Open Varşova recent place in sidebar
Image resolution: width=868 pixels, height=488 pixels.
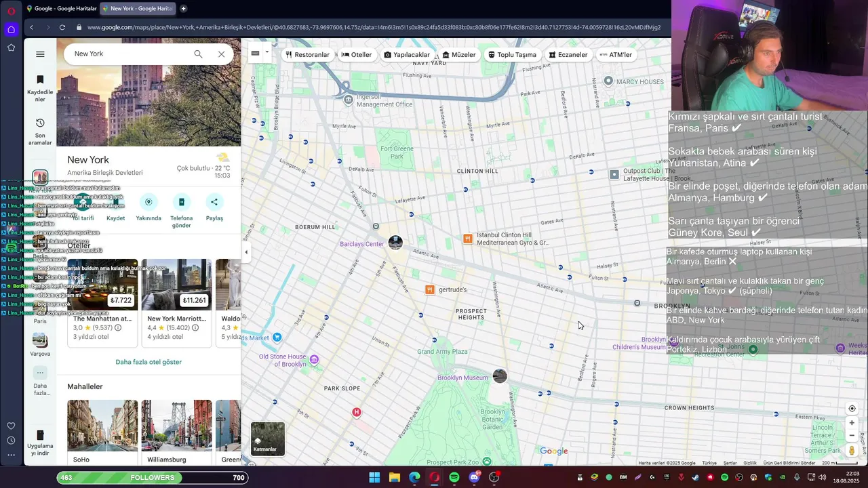point(40,344)
